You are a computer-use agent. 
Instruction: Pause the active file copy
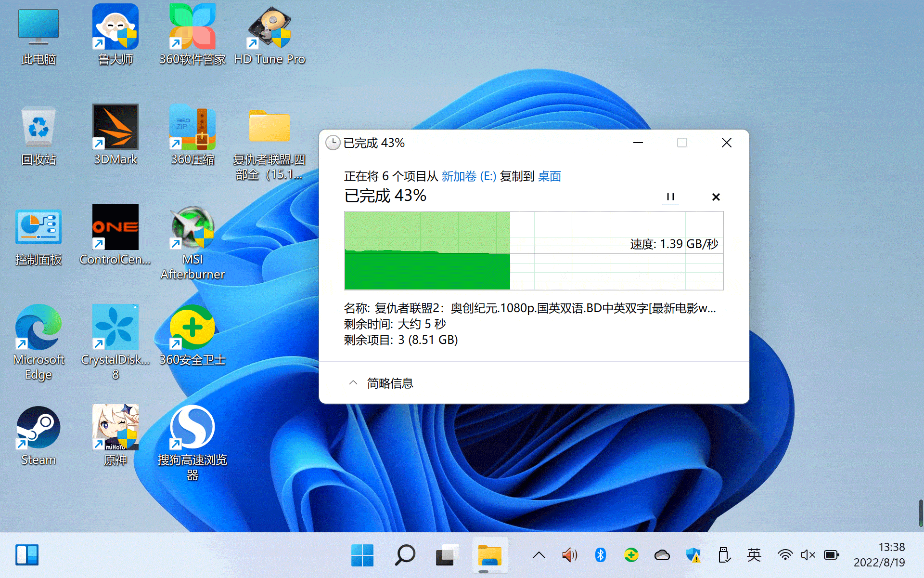tap(670, 197)
